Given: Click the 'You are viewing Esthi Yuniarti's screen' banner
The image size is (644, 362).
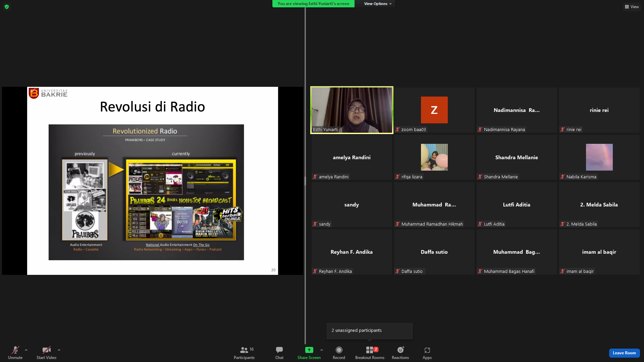Looking at the screenshot, I should click(x=313, y=4).
